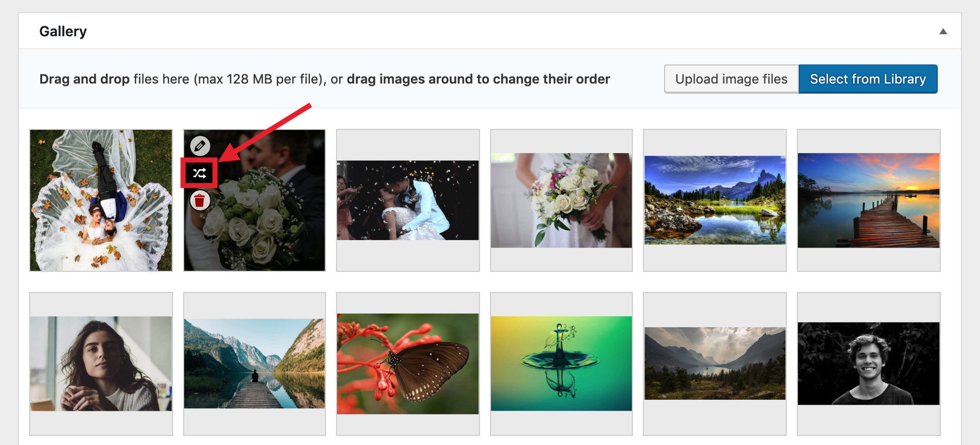Viewport: 980px width, 445px height.
Task: Collapse the Gallery panel with triangle arrow
Action: 943,32
